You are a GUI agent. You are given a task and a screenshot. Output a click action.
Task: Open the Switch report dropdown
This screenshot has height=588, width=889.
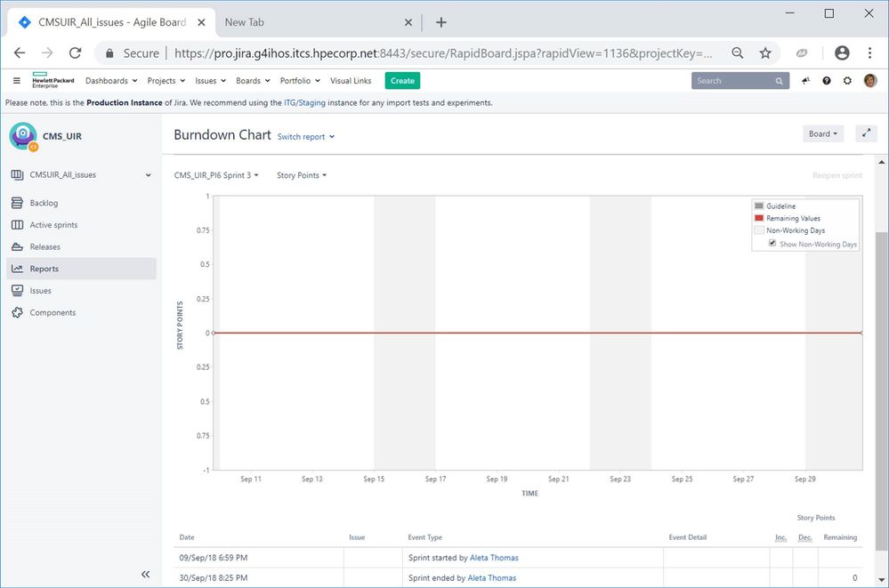[x=305, y=137]
